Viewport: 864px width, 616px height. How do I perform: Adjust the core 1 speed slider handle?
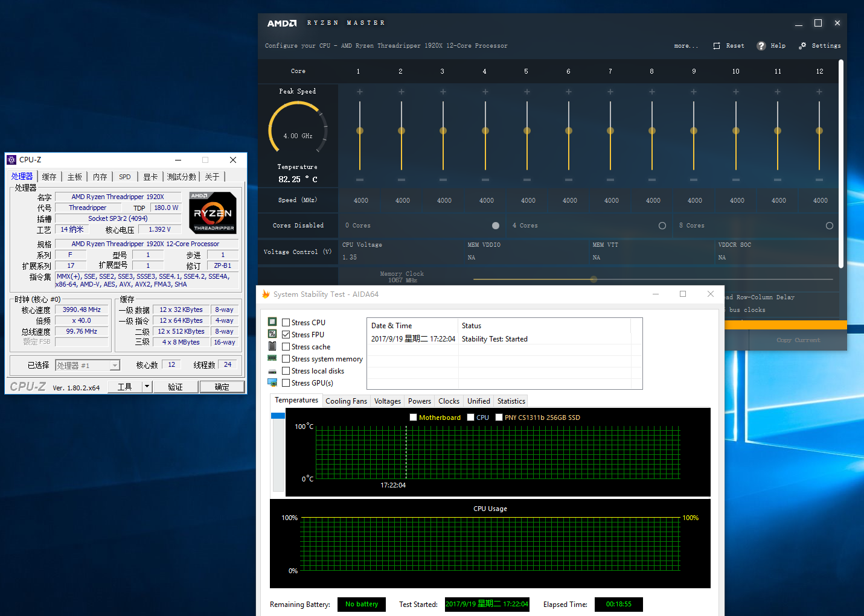pyautogui.click(x=360, y=131)
